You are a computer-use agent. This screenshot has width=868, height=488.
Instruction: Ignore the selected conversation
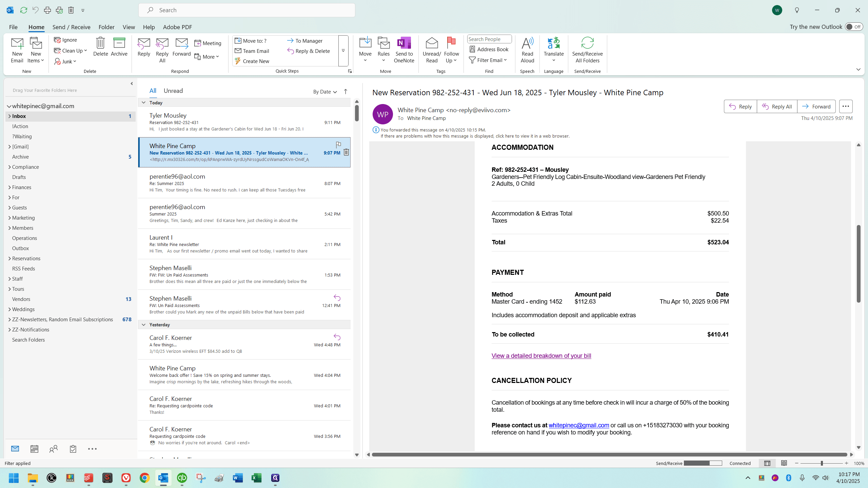click(65, 40)
